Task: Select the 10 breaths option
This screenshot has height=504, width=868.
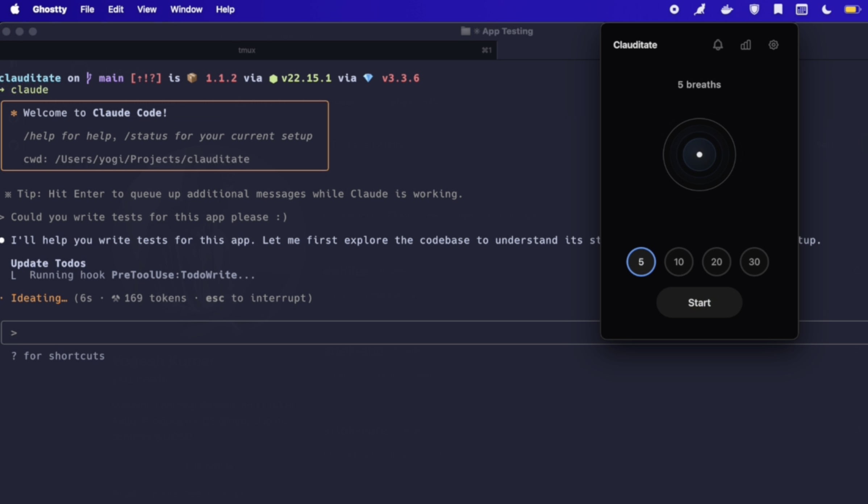Action: (x=679, y=262)
